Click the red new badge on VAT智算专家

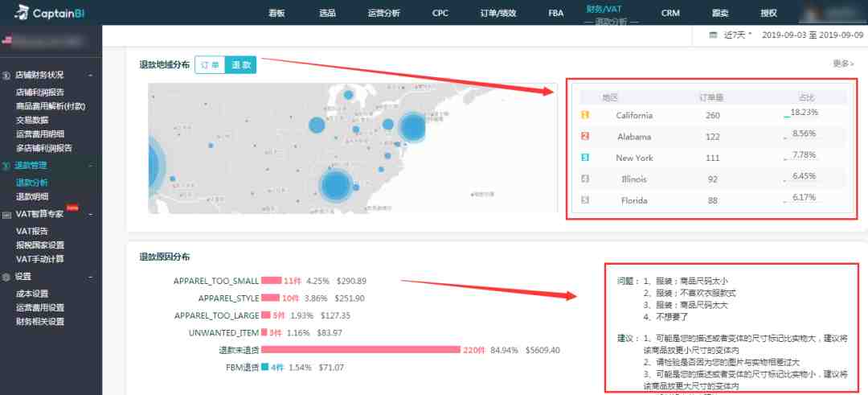coord(72,208)
